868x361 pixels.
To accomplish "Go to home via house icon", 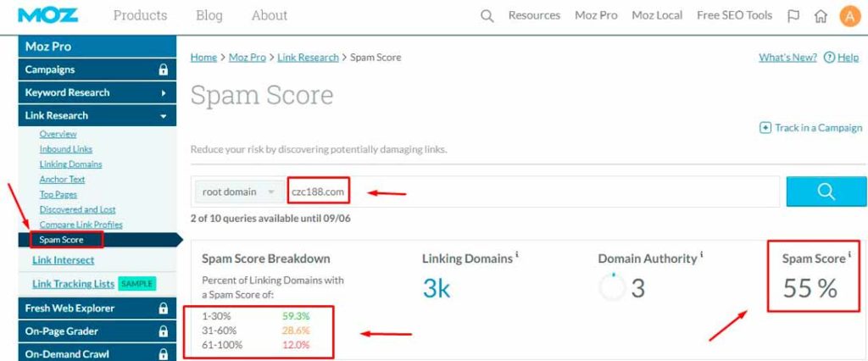I will click(x=821, y=16).
